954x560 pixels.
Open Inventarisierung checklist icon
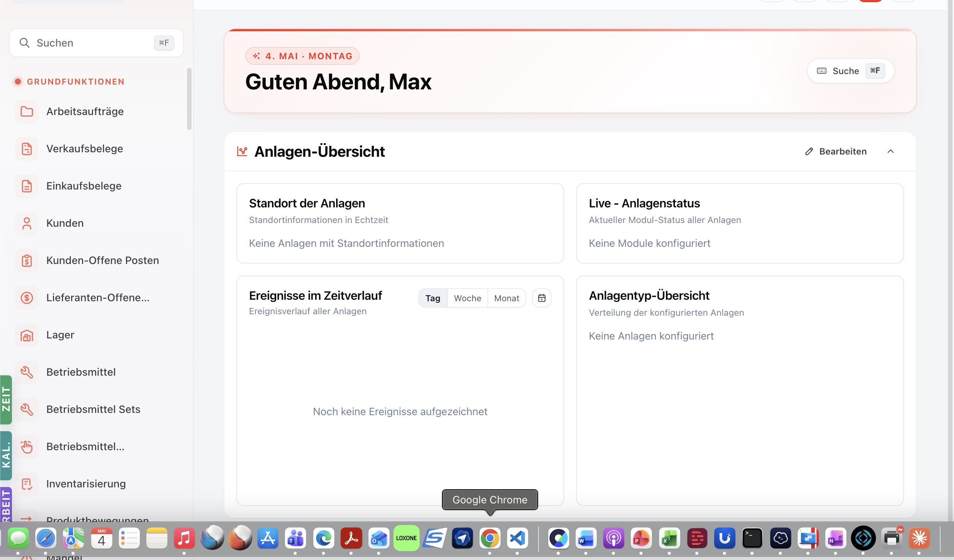26,484
